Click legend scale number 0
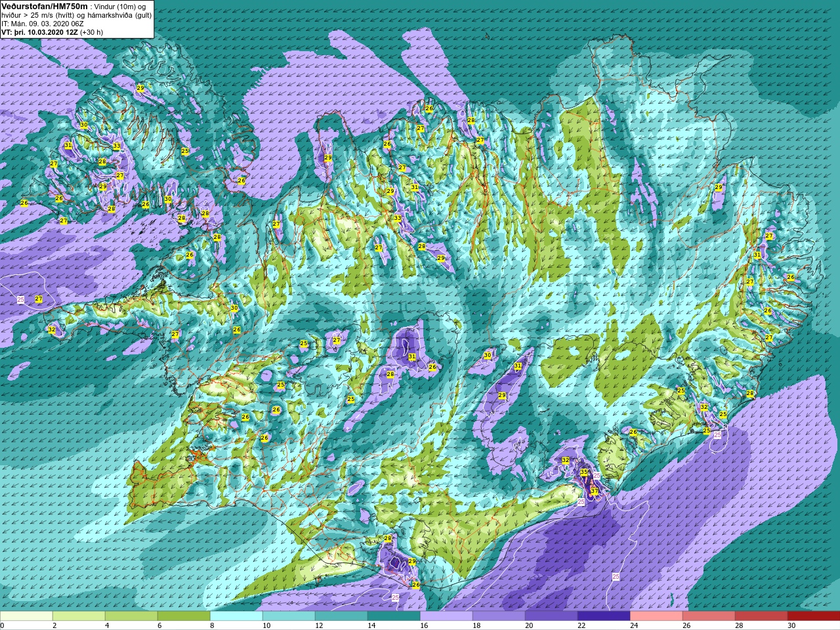The image size is (840, 630). [x=3, y=625]
